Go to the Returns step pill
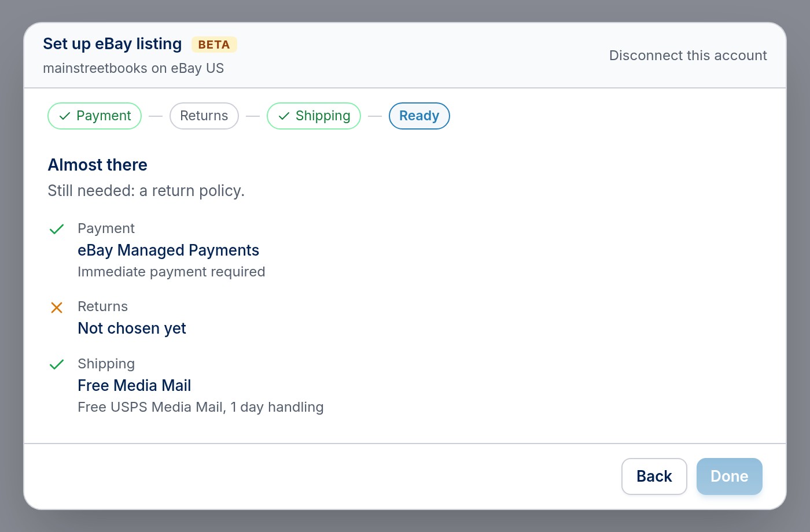This screenshot has width=810, height=532. (x=204, y=116)
